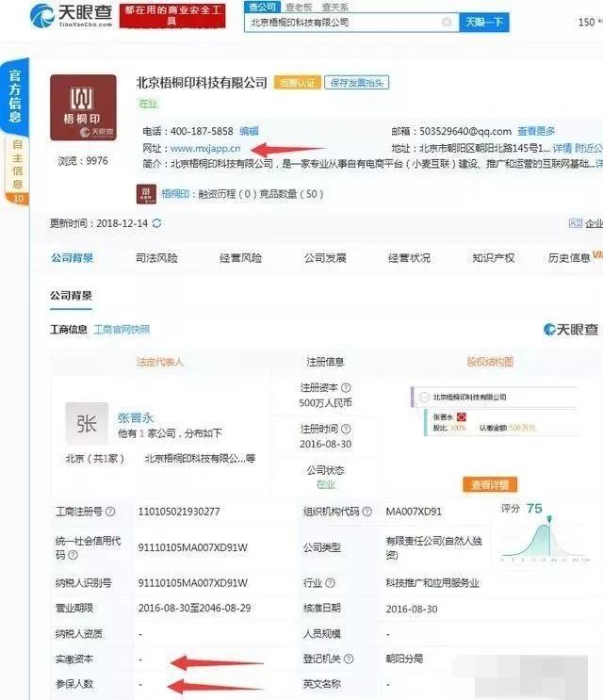Clear the search box with the X icon

coord(447,22)
